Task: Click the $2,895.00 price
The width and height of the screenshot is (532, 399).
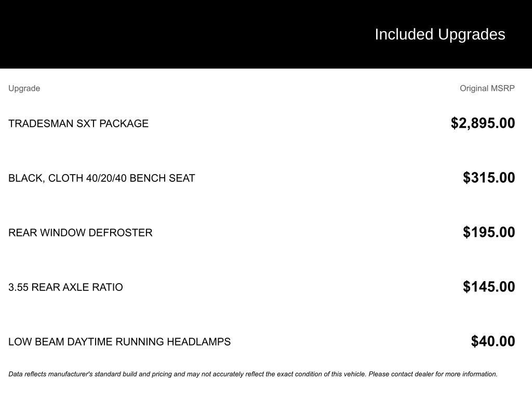Action: [x=483, y=123]
